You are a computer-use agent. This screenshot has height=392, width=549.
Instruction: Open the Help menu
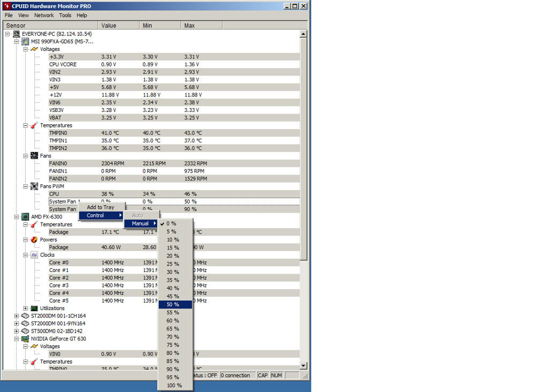[x=82, y=16]
